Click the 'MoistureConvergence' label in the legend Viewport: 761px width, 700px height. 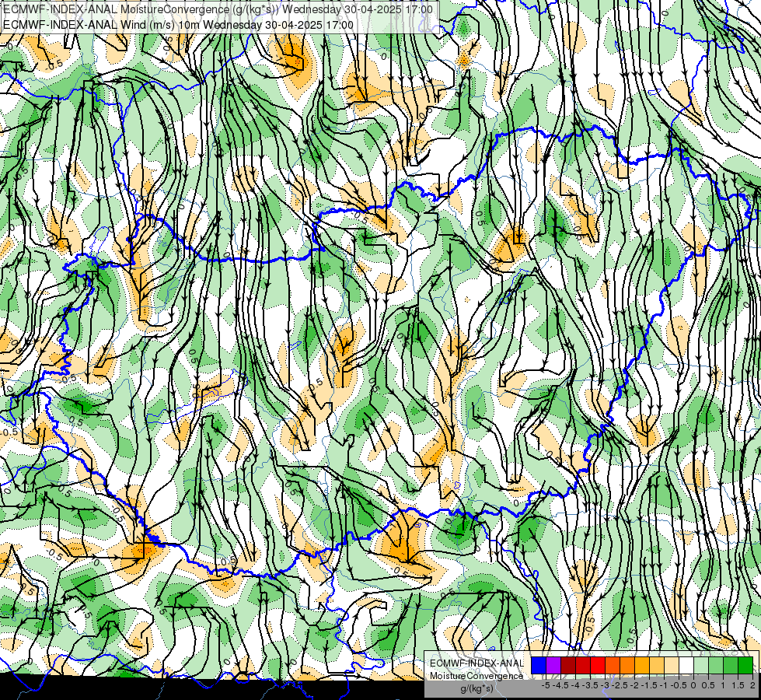tap(476, 676)
